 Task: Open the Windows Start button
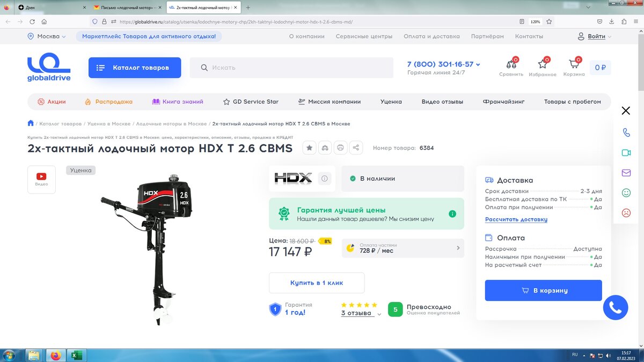click(x=9, y=355)
